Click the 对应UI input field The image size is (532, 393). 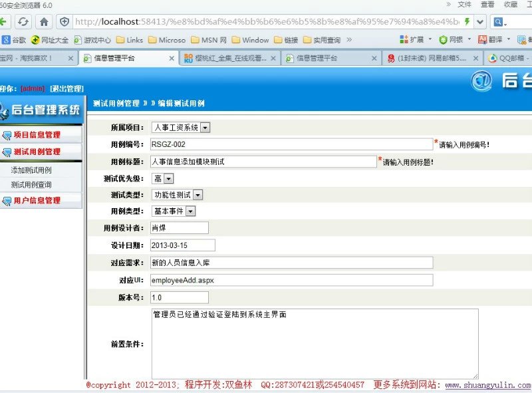pyautogui.click(x=292, y=281)
